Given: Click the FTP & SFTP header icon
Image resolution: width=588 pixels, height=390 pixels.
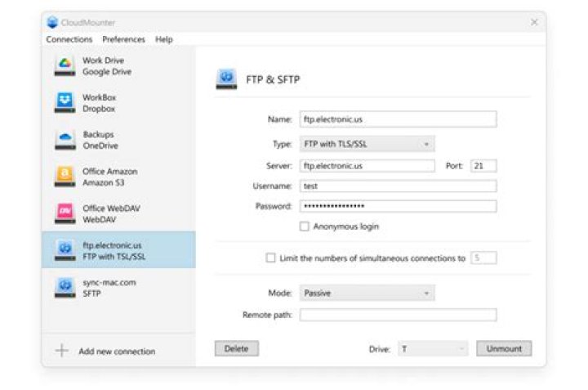Looking at the screenshot, I should click(226, 78).
